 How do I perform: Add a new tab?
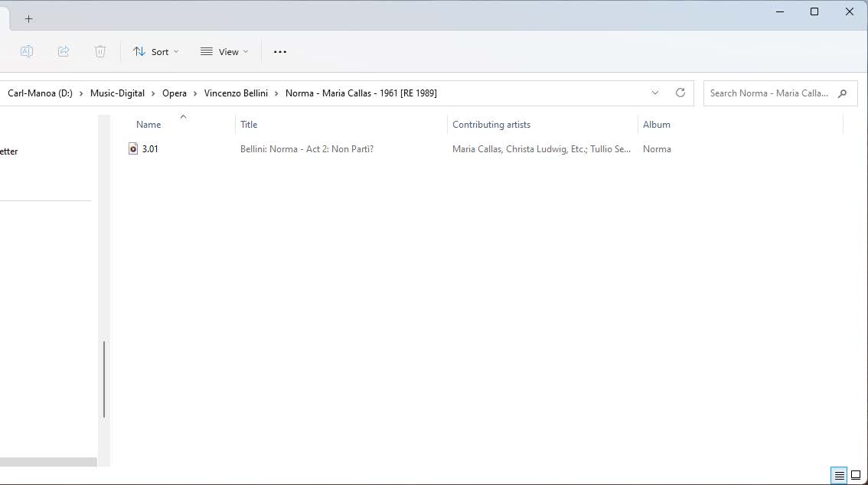tap(29, 18)
